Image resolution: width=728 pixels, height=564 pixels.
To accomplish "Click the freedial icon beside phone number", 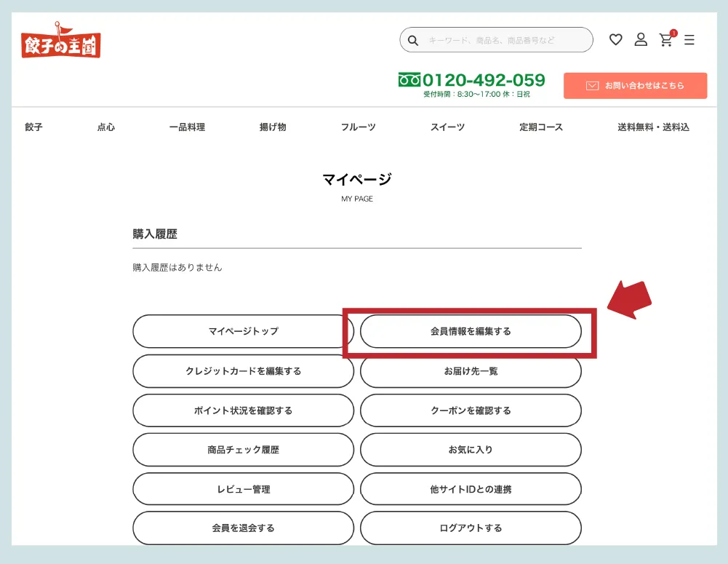I will (x=409, y=80).
